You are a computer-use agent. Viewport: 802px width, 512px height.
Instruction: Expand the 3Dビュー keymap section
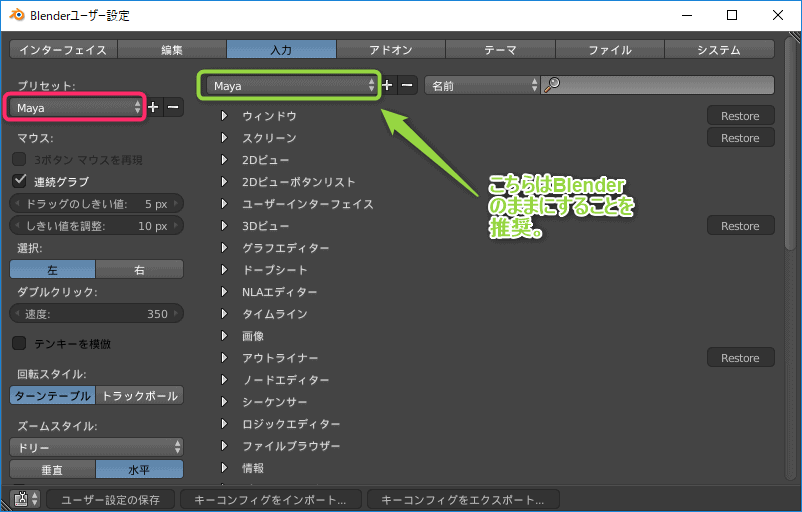coord(225,226)
